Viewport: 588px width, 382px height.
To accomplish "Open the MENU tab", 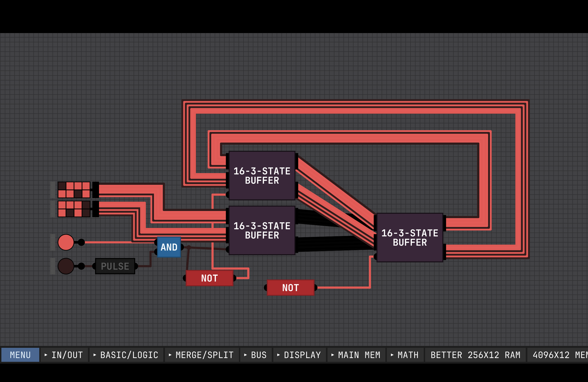I will coord(20,355).
